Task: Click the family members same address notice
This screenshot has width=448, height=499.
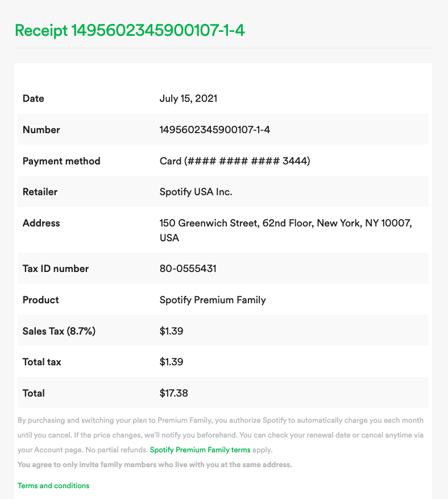Action: coord(155,464)
